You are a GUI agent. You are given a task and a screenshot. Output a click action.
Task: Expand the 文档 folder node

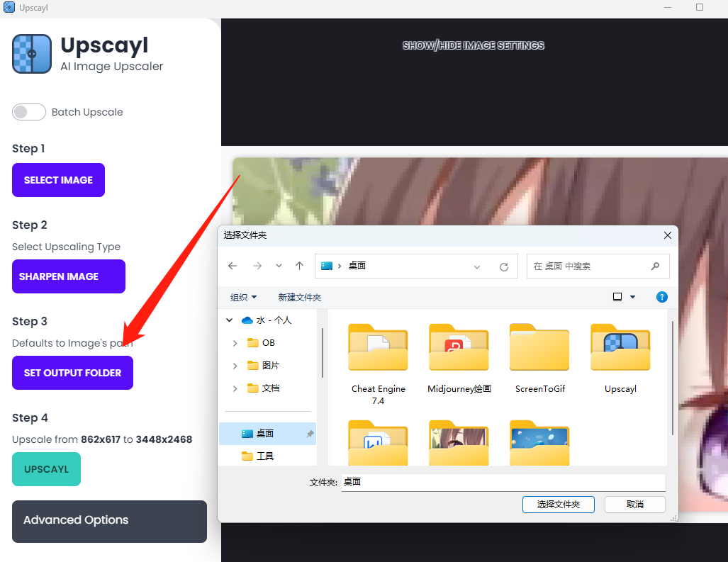tap(235, 388)
